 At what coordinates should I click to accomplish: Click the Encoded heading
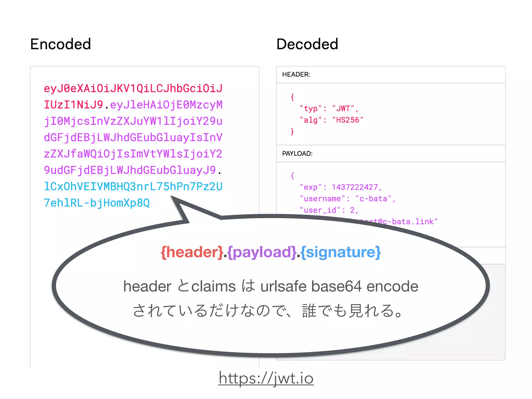61,44
